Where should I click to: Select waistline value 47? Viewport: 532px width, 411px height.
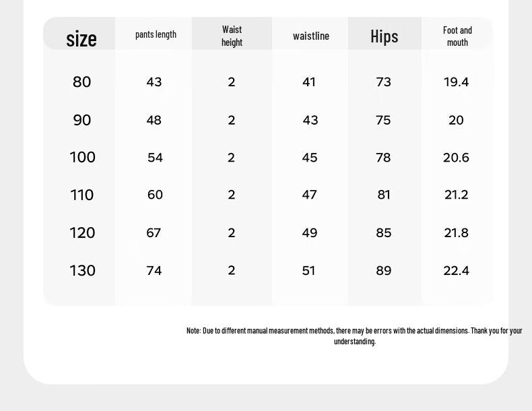[309, 195]
